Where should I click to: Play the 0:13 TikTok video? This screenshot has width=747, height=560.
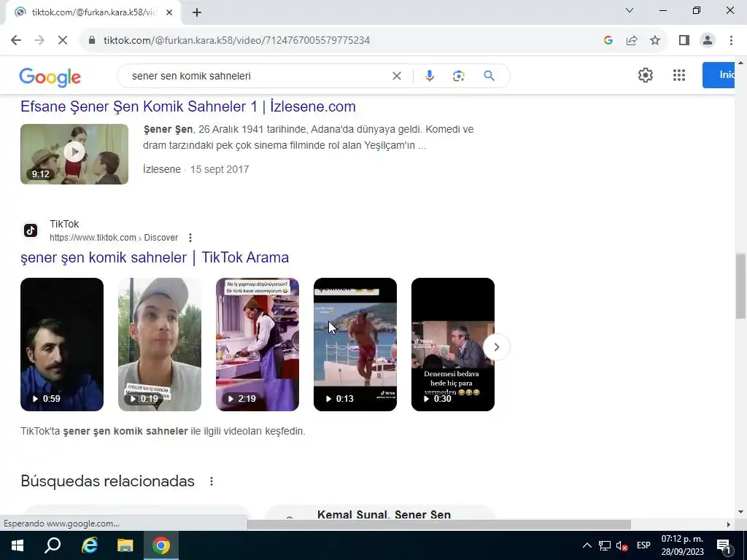coord(355,344)
